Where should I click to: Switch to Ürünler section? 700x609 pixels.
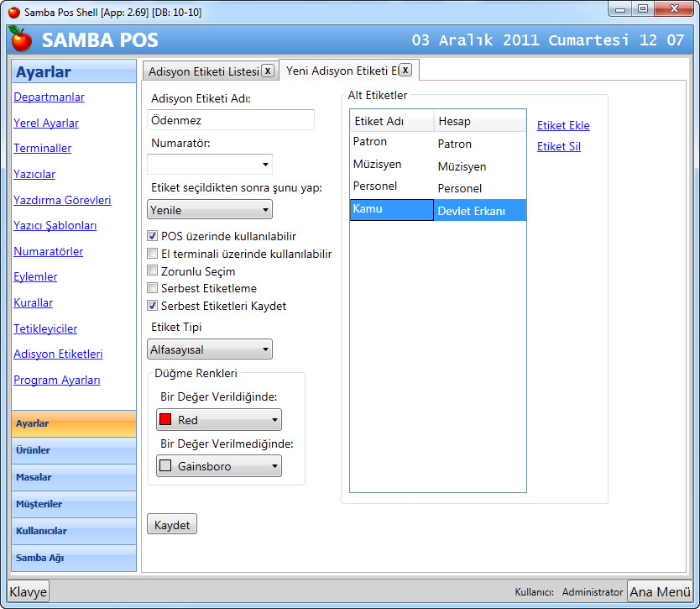74,450
